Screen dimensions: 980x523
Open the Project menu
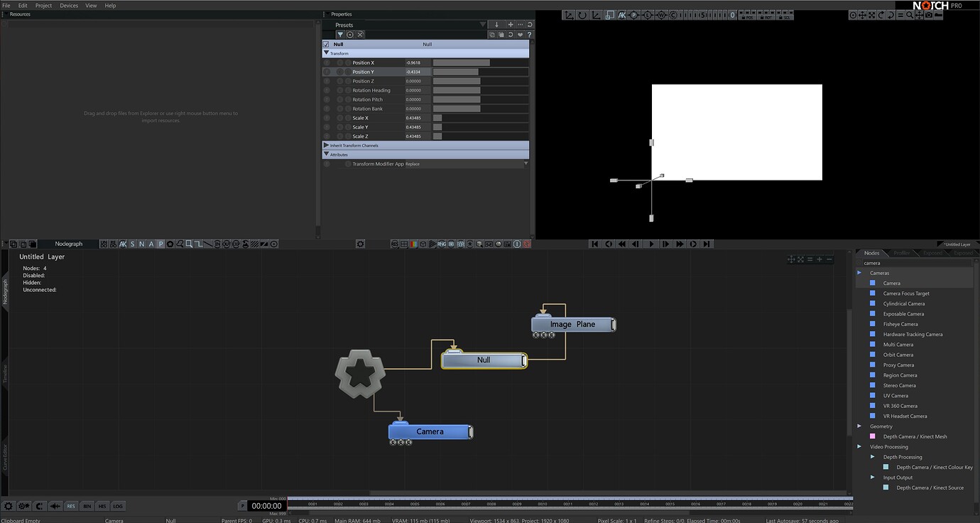coord(43,5)
